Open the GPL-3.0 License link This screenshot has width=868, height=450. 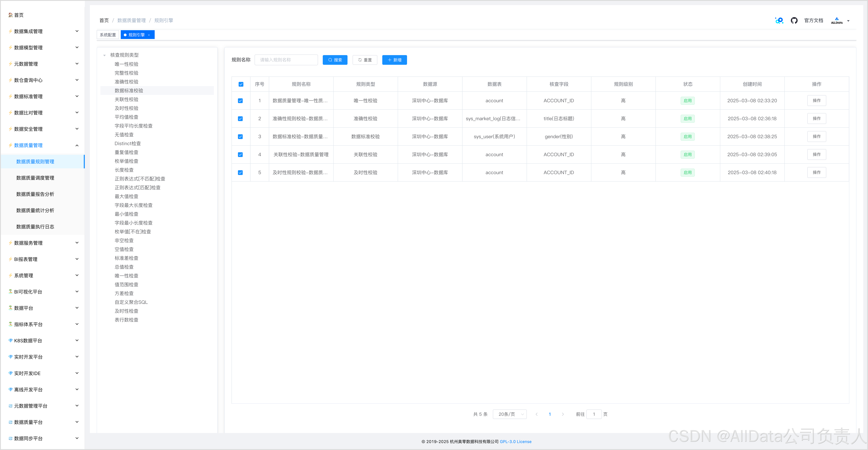point(515,442)
